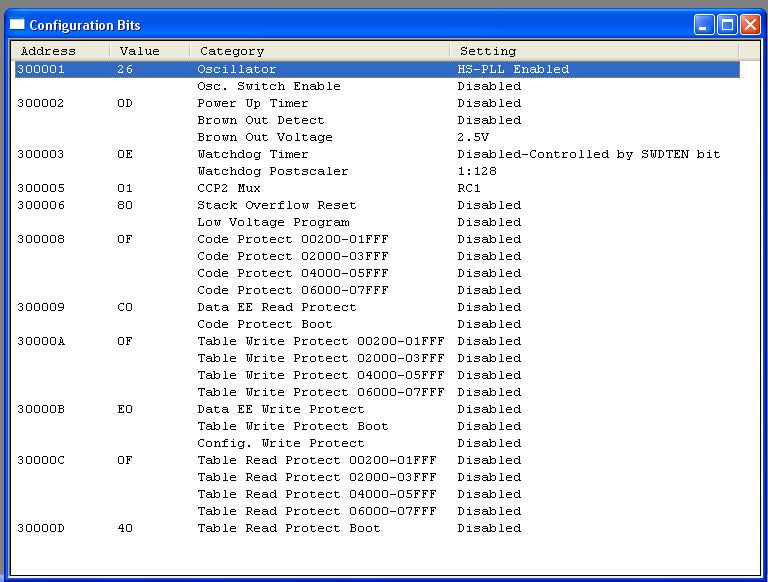Select Table Read Protect Boot row
The height and width of the screenshot is (582, 768).
(x=288, y=528)
